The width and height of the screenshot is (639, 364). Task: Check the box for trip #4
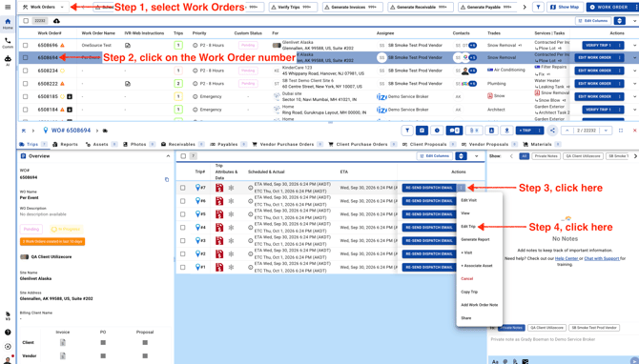tap(182, 227)
